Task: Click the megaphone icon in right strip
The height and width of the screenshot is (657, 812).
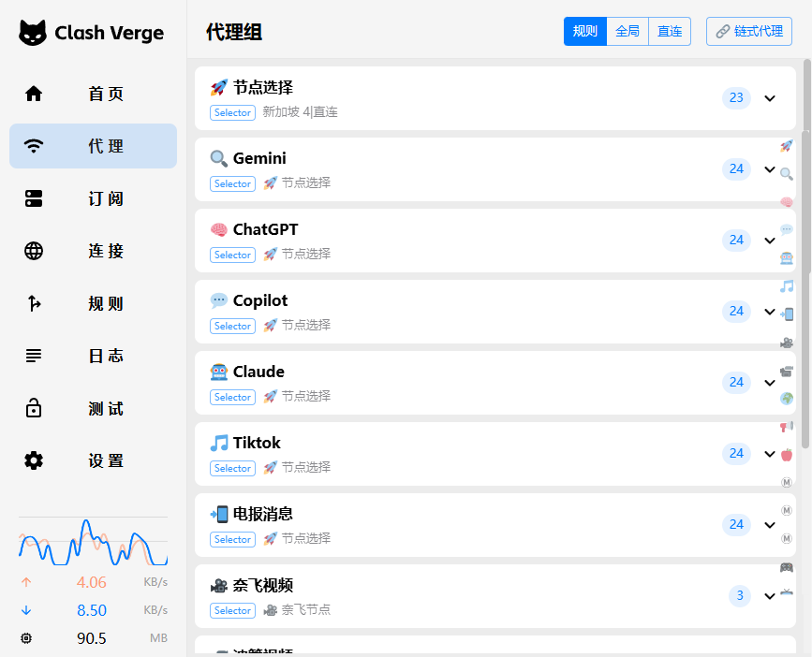Action: [787, 427]
